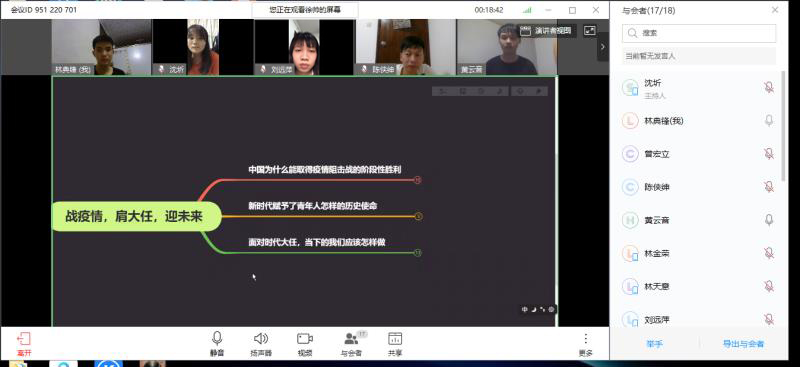Toggle camera with the 视频 icon
Viewport: 800px width, 367px height.
(x=305, y=343)
